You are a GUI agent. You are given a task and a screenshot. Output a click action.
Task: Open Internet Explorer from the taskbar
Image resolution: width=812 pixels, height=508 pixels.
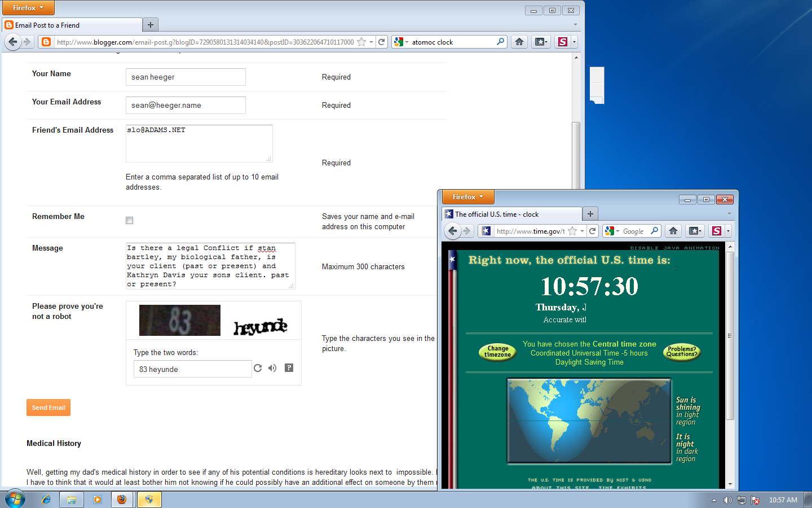click(46, 500)
